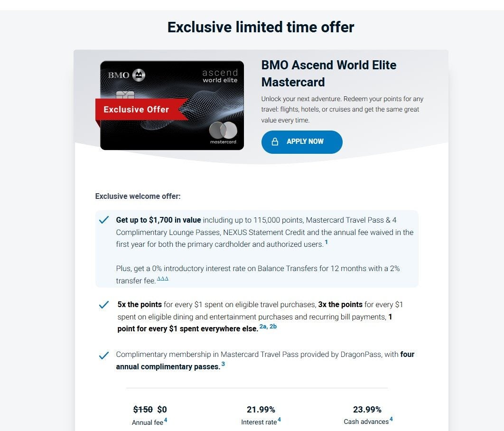
Task: Click the Mastercard logo on the card
Action: pos(223,131)
